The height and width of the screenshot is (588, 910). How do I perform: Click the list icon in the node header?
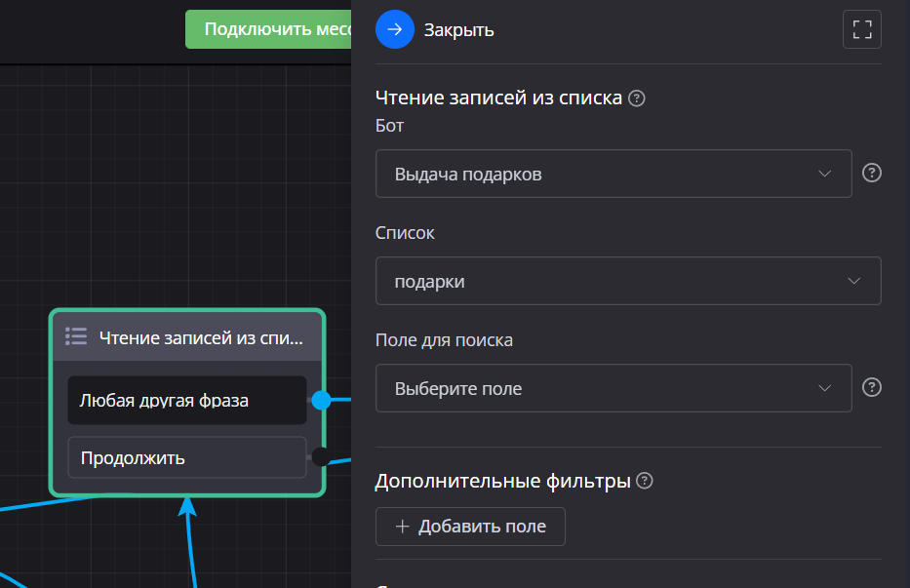click(x=76, y=336)
